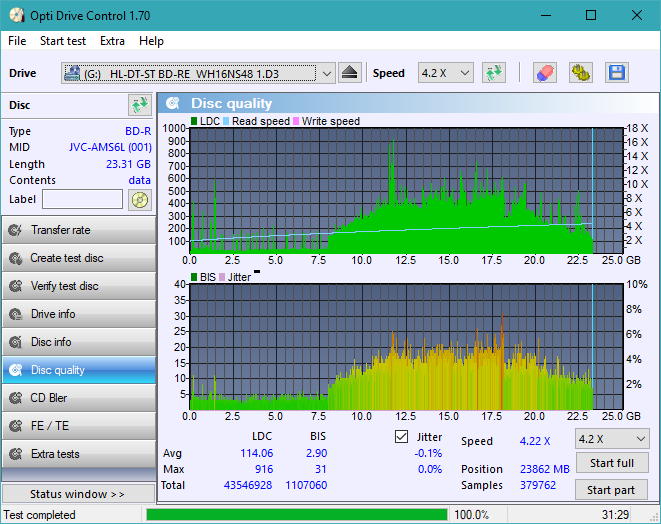Click the BIS average value 2.90
This screenshot has width=661, height=524.
pos(317,453)
